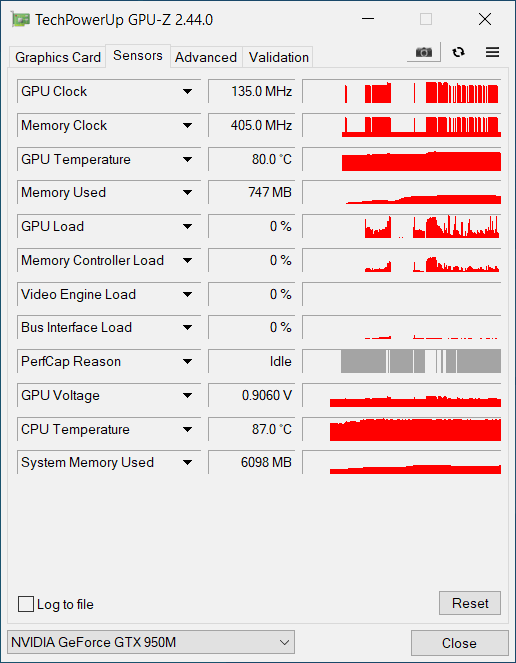Expand the Memory Used sensor dropdown
The height and width of the screenshot is (663, 516).
point(187,192)
